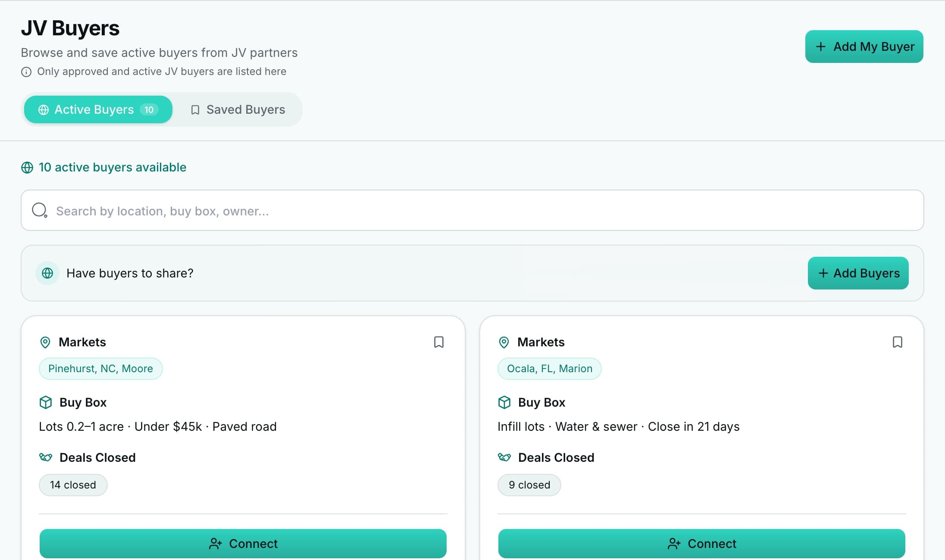The width and height of the screenshot is (945, 560).
Task: Click handshake Deals Closed icon on Ocala card
Action: [x=504, y=457]
